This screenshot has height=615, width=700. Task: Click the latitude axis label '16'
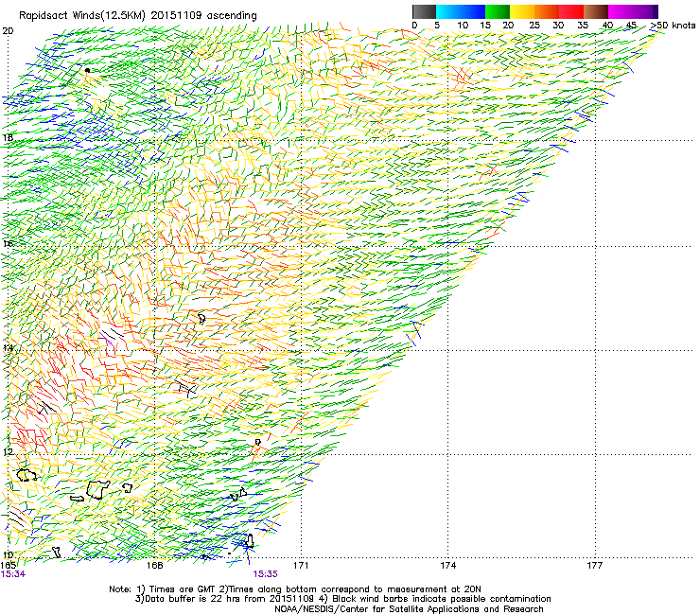[x=8, y=243]
